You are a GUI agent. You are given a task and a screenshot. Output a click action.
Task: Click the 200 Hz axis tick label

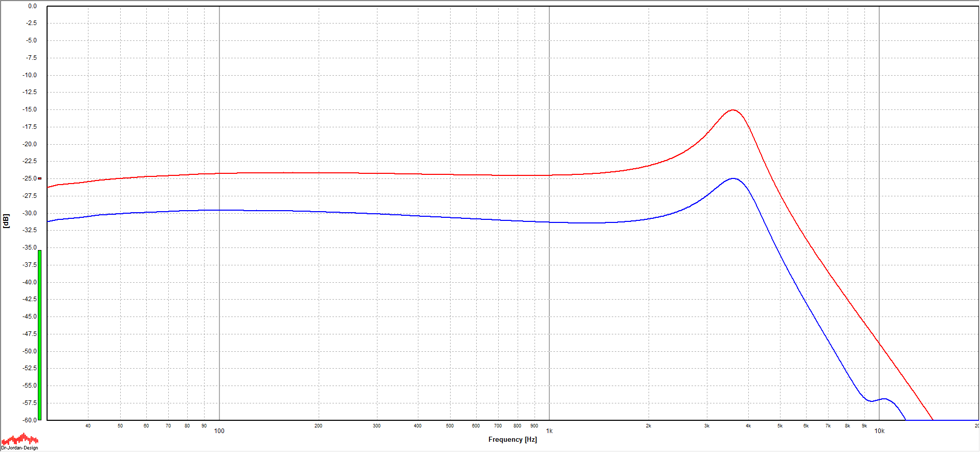click(318, 425)
